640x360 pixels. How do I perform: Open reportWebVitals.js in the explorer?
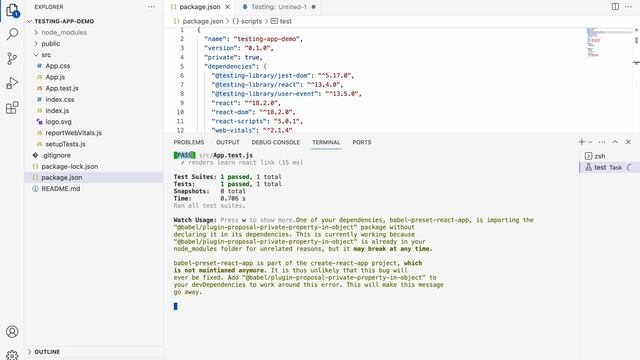coord(73,133)
